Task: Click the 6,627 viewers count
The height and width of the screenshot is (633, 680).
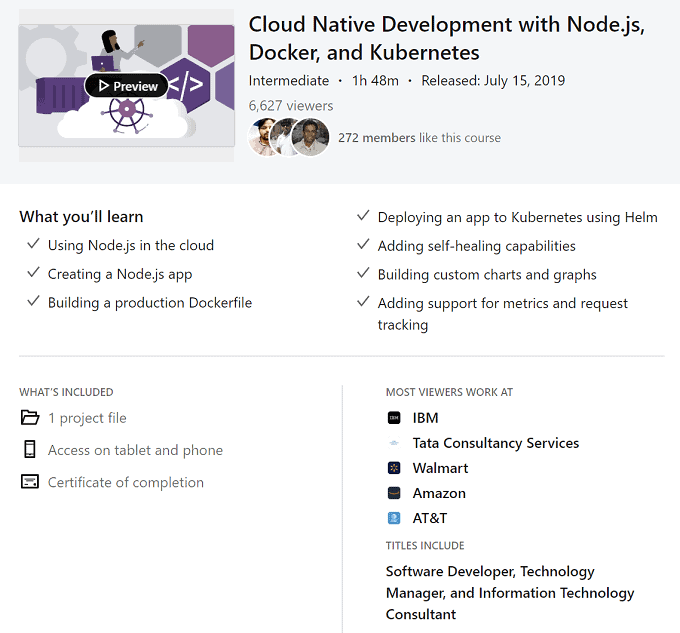Action: [291, 106]
